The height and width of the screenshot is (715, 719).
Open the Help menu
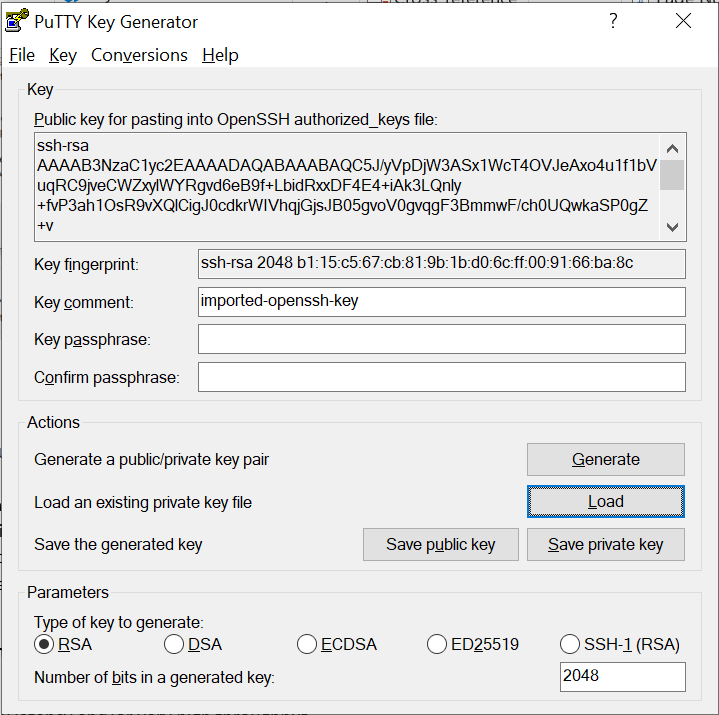pyautogui.click(x=220, y=55)
